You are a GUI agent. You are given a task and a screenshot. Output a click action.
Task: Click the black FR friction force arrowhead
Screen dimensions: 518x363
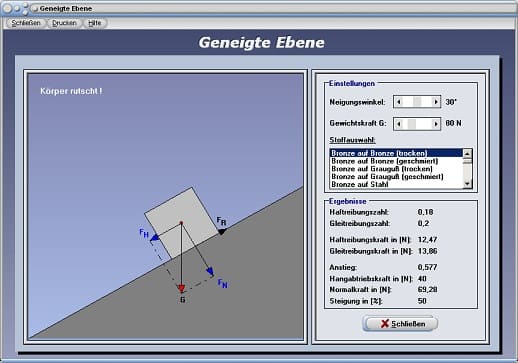[222, 231]
